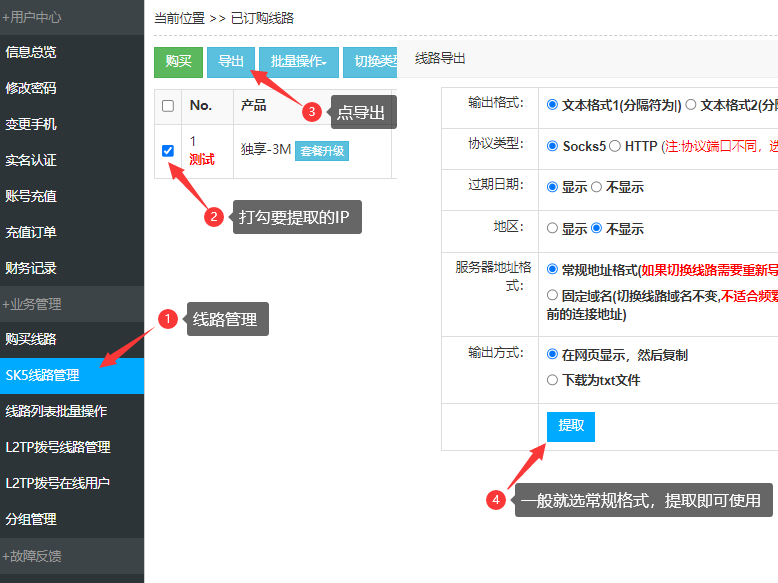
Task: Choose the HTTP protocol type radio
Action: (615, 146)
